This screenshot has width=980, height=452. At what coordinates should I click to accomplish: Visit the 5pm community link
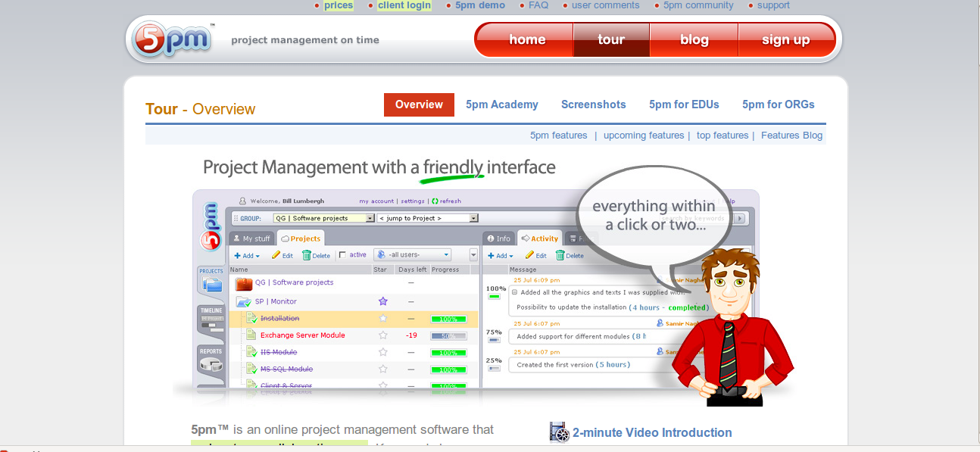tap(698, 5)
